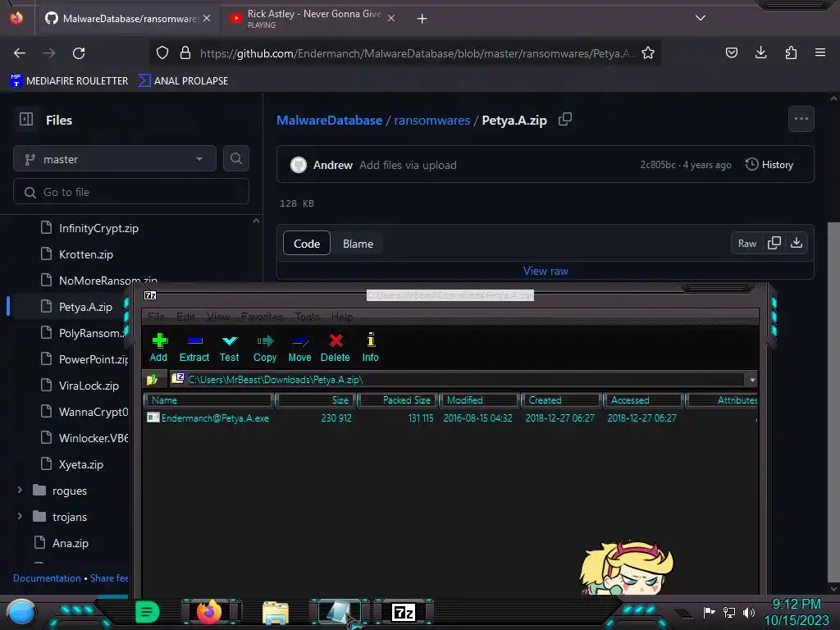Screen dimensions: 840x630
Task: Click the volume speaker tray icon
Action: [749, 612]
